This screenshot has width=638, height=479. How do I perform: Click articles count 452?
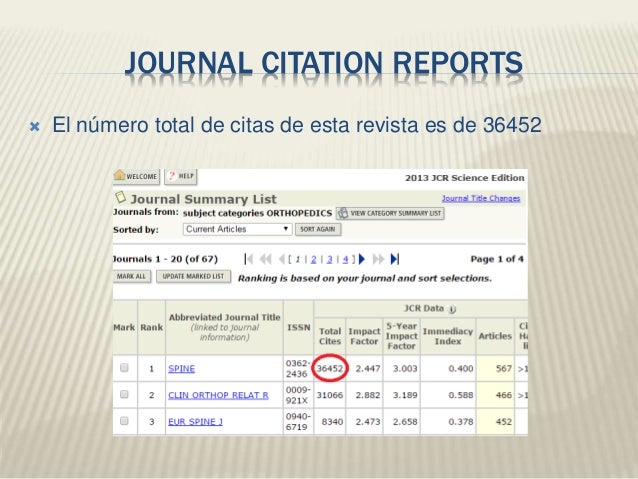pyautogui.click(x=504, y=422)
